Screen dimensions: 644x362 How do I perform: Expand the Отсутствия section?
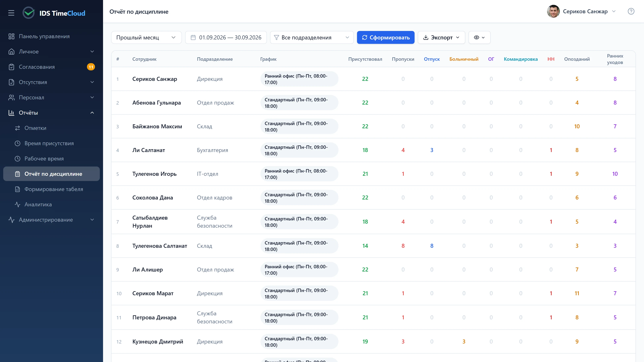tap(52, 82)
